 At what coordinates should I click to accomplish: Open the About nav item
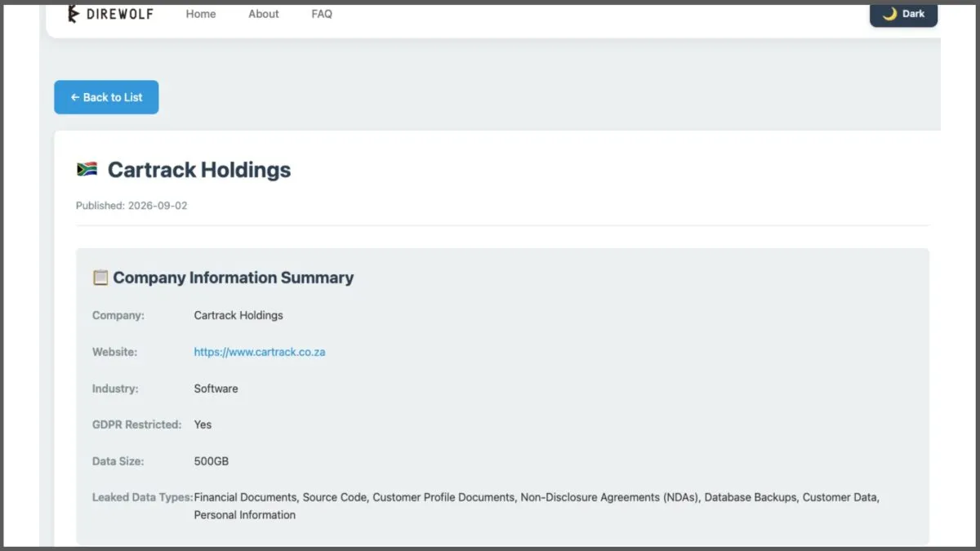(x=264, y=14)
